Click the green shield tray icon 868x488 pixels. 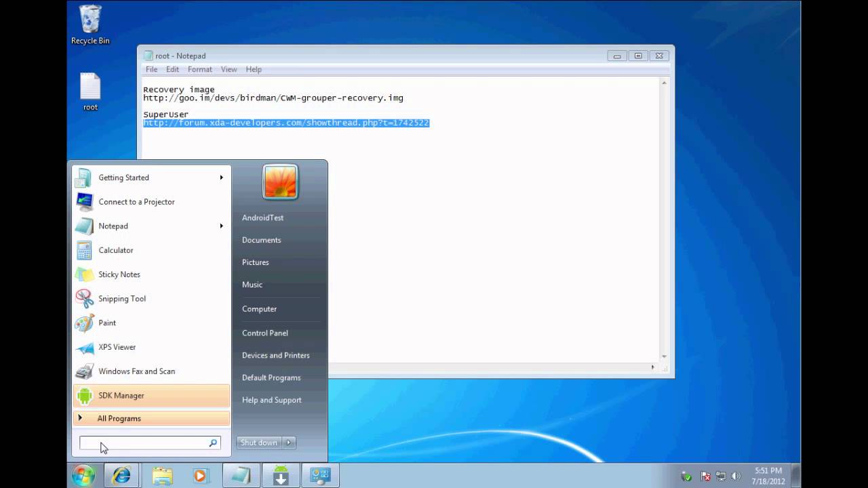point(686,476)
